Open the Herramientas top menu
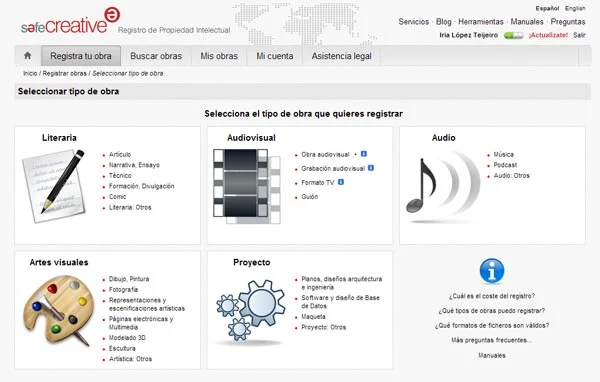The image size is (600, 382). [x=481, y=22]
